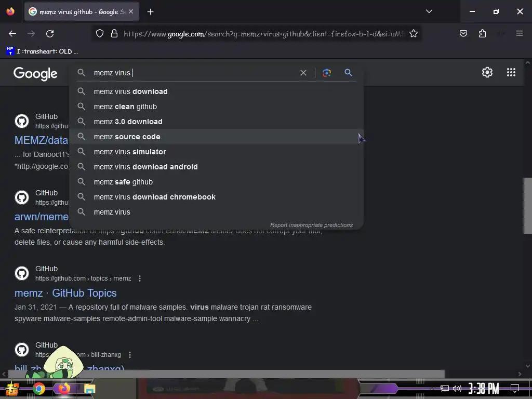Open the notification center icon
Viewport: 532px width, 399px height.
pos(515,389)
